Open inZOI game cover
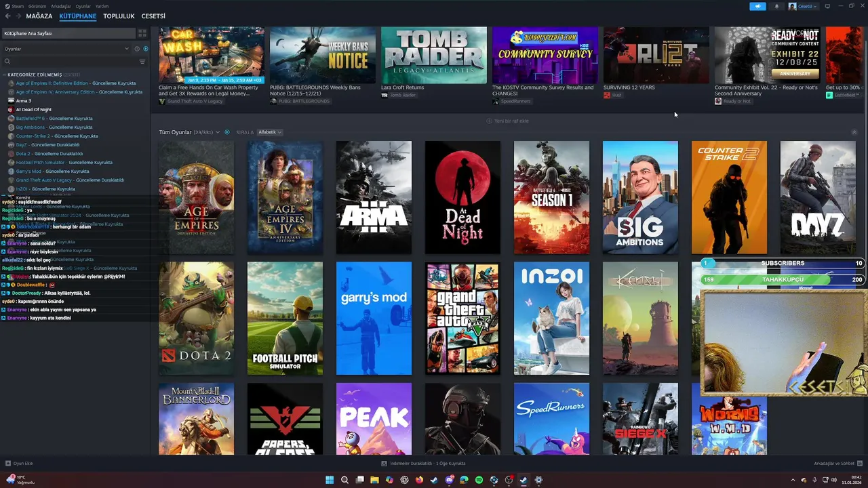868x488 pixels. pos(551,319)
